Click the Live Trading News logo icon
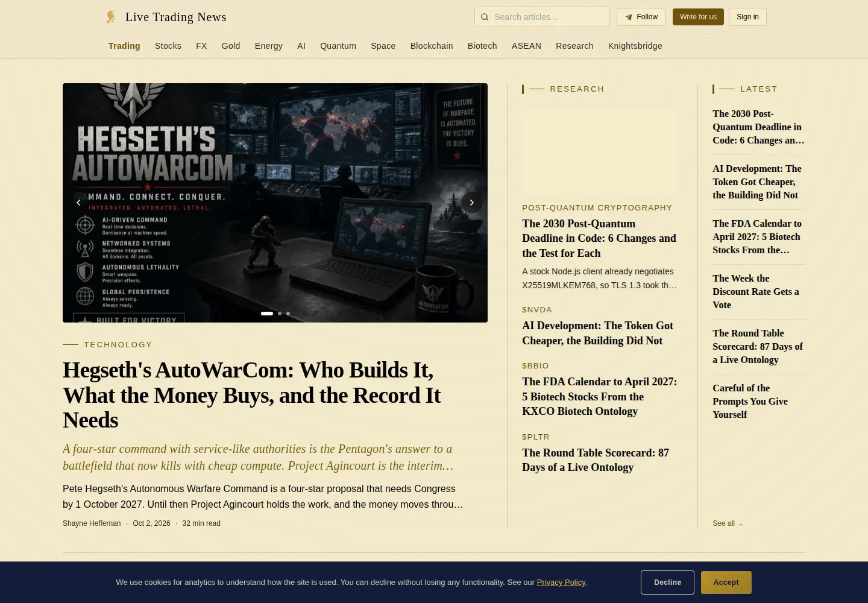The image size is (868, 603). 111,17
